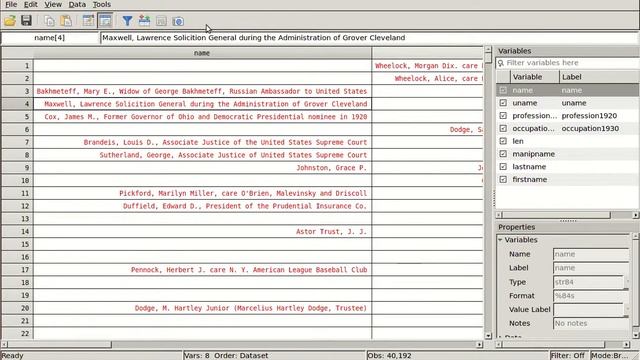
Task: Toggle checkbox for manipname variable
Action: point(503,154)
